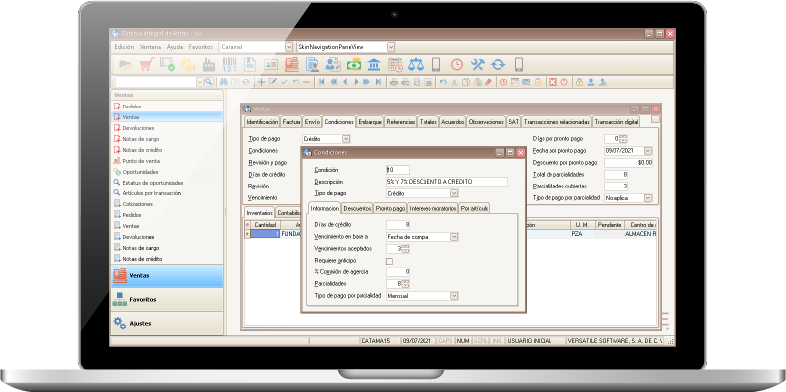Image resolution: width=786 pixels, height=392 pixels.
Task: Click the printer icon in small toolbar
Action: click(x=394, y=82)
